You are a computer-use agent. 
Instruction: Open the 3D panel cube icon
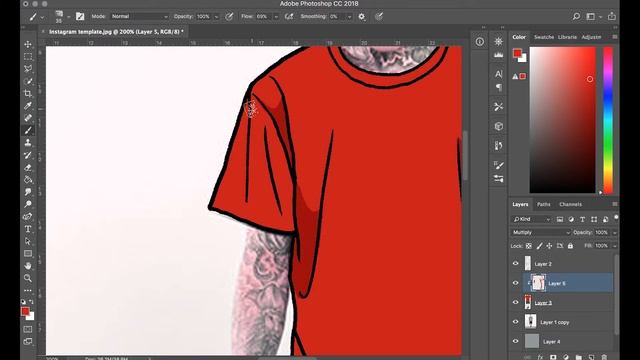tap(498, 126)
